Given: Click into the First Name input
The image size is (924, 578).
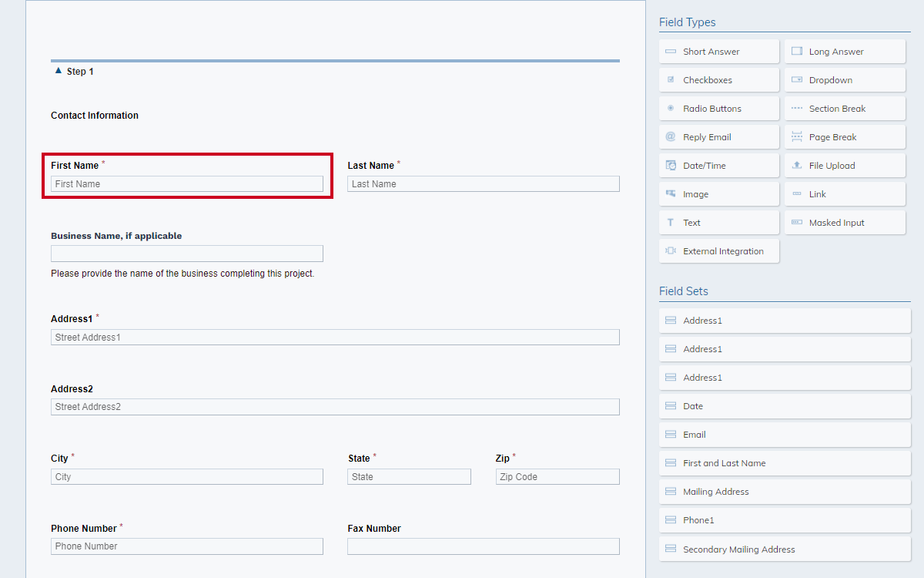Looking at the screenshot, I should pyautogui.click(x=187, y=184).
